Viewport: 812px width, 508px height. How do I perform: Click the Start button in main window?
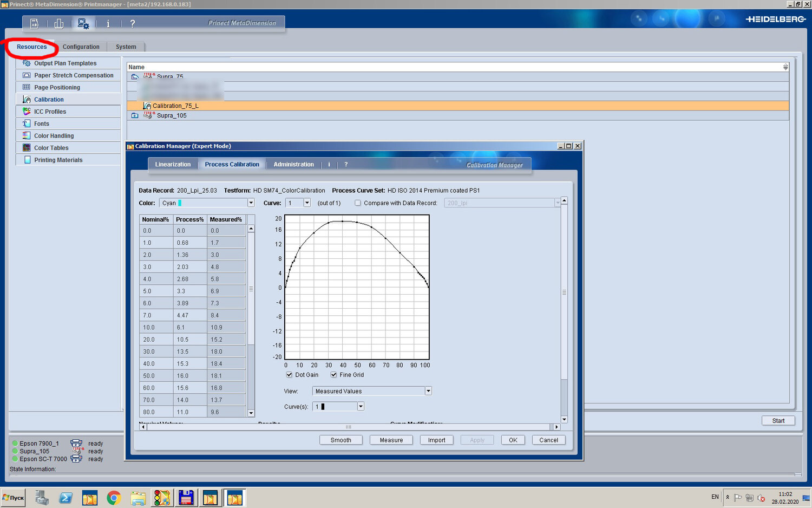coord(778,421)
